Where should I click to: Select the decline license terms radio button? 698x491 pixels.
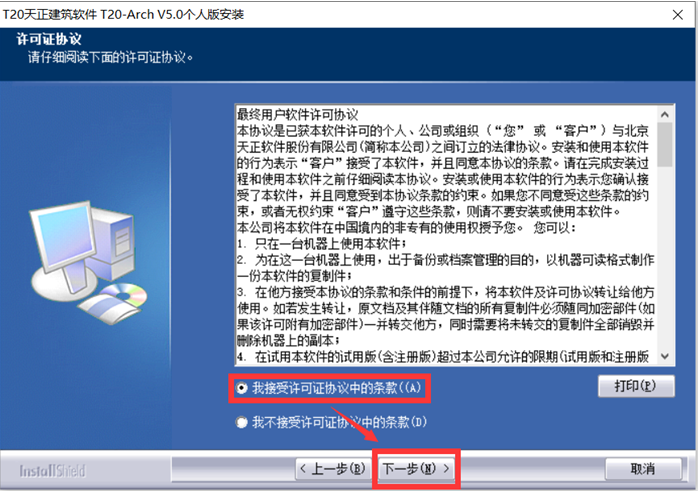[x=242, y=422]
